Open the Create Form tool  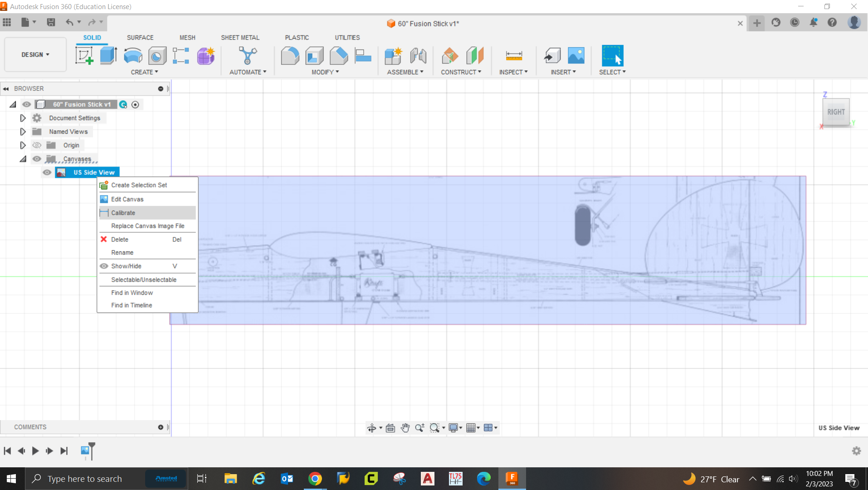tap(205, 55)
